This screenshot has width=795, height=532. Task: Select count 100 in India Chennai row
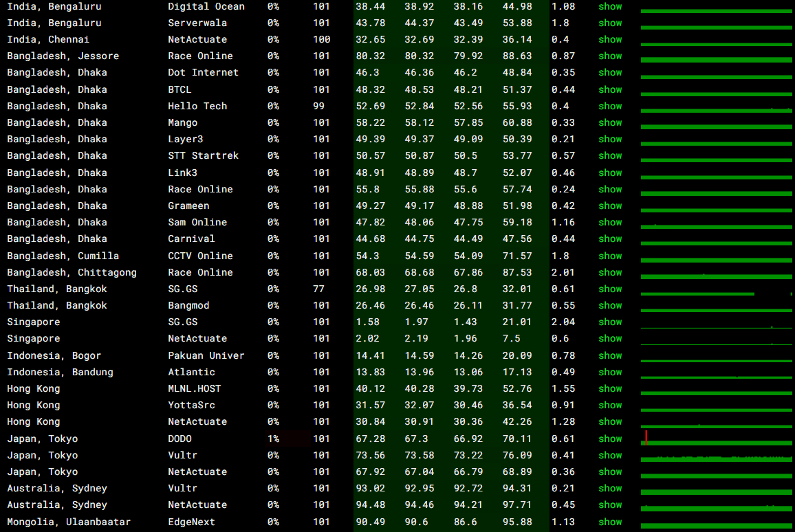(x=321, y=39)
